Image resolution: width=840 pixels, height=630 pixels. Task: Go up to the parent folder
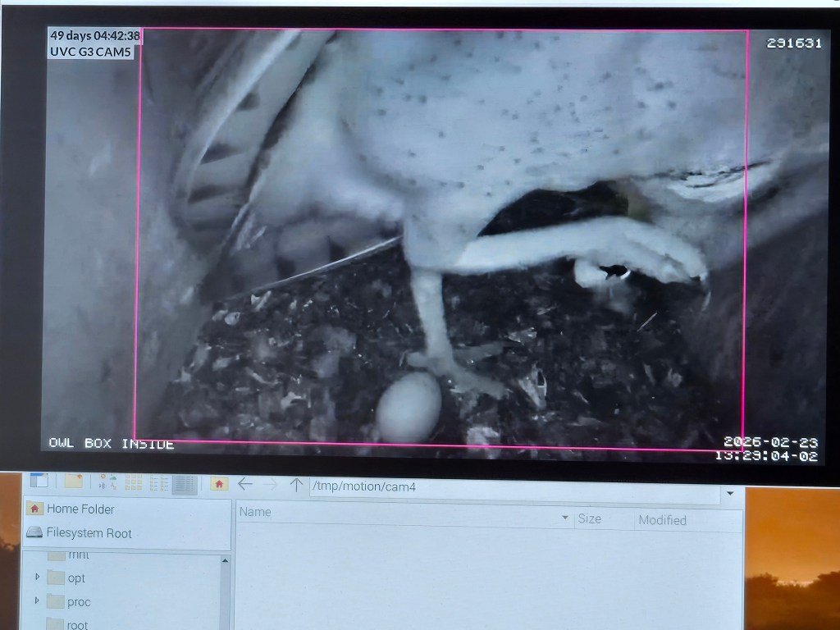(296, 485)
